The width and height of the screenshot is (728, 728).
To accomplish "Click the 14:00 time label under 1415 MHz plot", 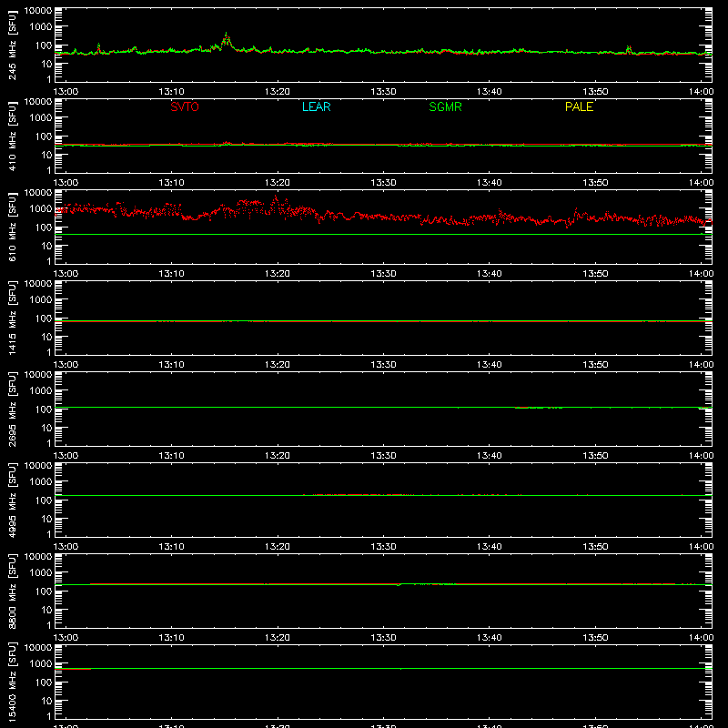I will 701,365.
